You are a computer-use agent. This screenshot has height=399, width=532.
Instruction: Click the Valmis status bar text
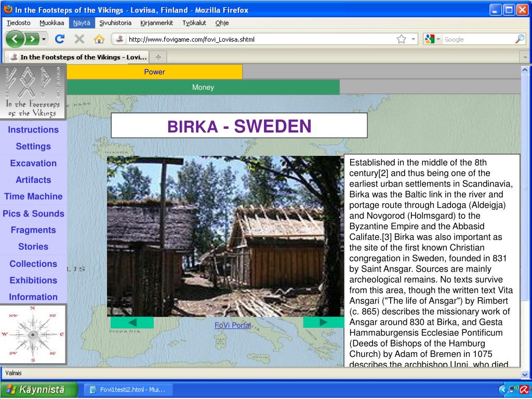[14, 373]
